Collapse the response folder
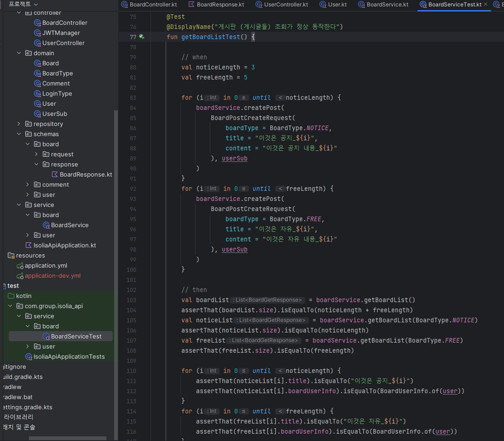This screenshot has height=441, width=504. (36, 164)
